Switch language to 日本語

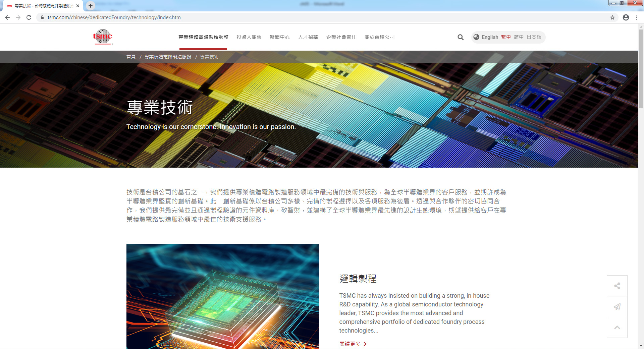(534, 37)
